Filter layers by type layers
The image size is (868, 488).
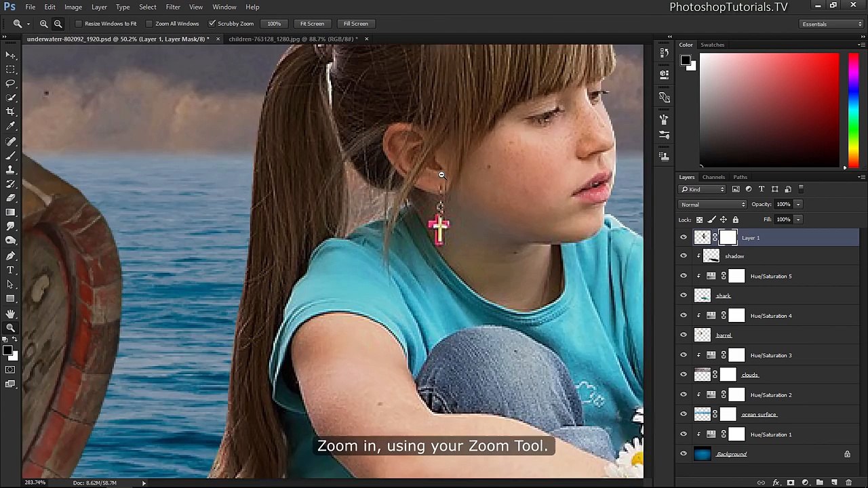(762, 189)
